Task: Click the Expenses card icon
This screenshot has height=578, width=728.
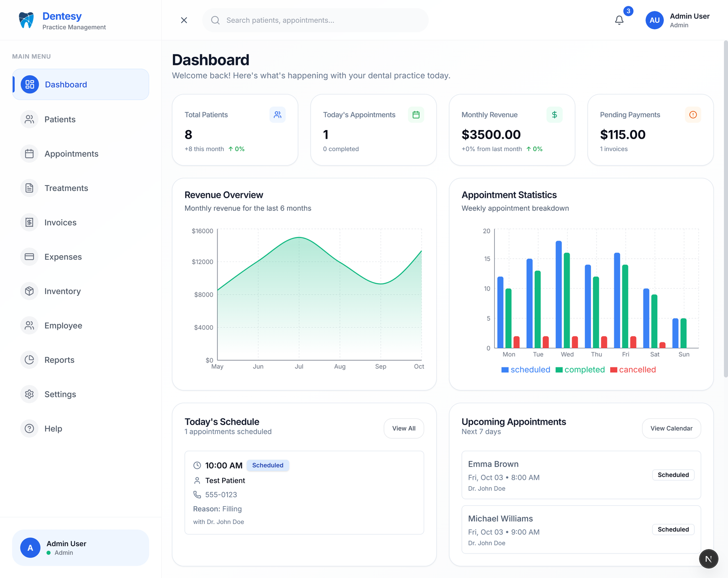Action: click(29, 256)
